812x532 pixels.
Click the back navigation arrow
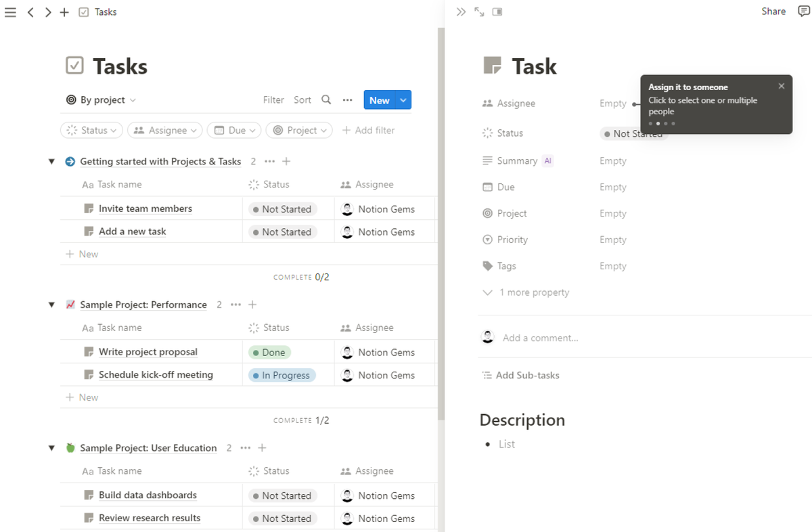(x=30, y=12)
